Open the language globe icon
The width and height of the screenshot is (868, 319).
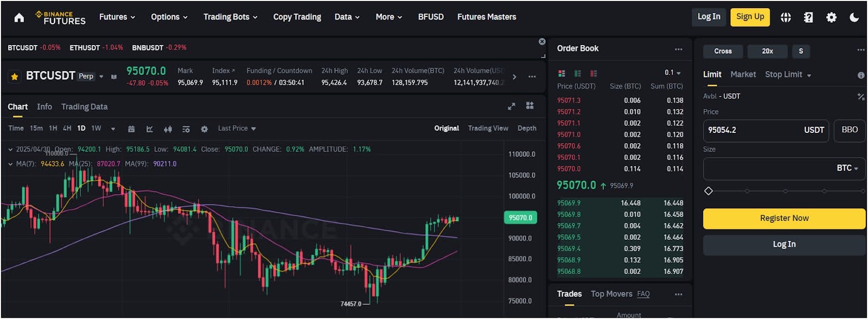pos(786,17)
